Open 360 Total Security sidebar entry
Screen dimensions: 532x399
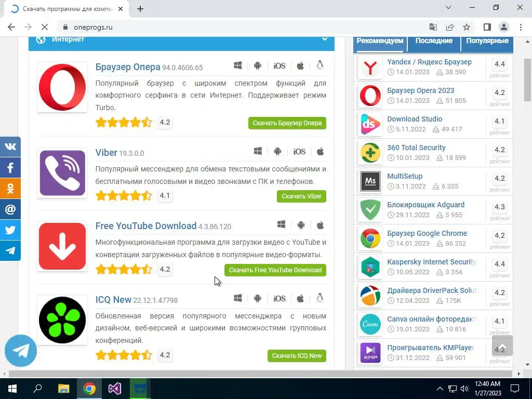point(416,148)
